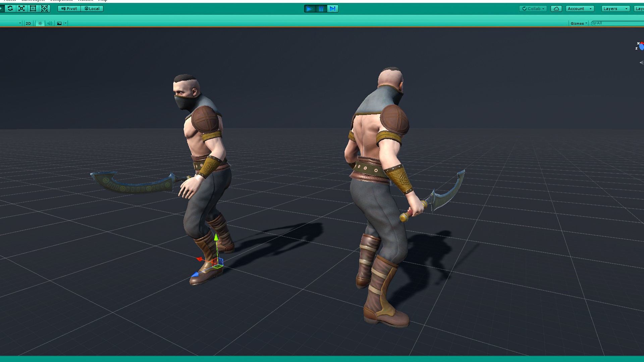Screen dimensions: 644x362
Task: Click the scene view effects icon
Action: point(59,23)
